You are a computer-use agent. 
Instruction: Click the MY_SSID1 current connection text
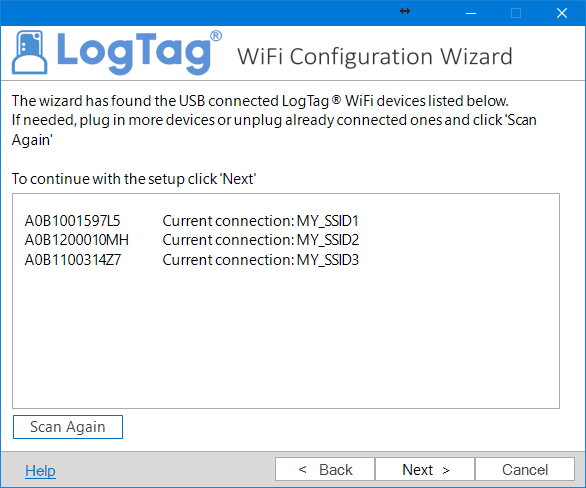point(260,221)
